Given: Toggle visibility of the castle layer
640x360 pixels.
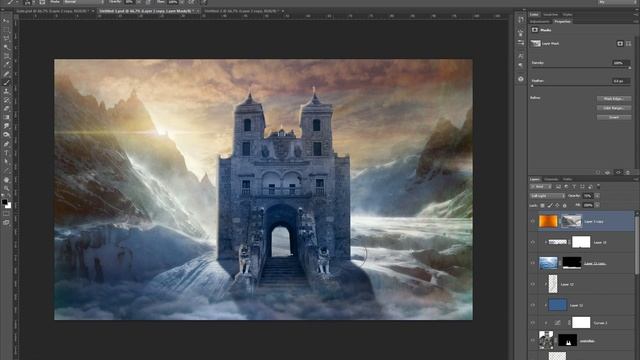Looking at the screenshot, I should point(533,340).
